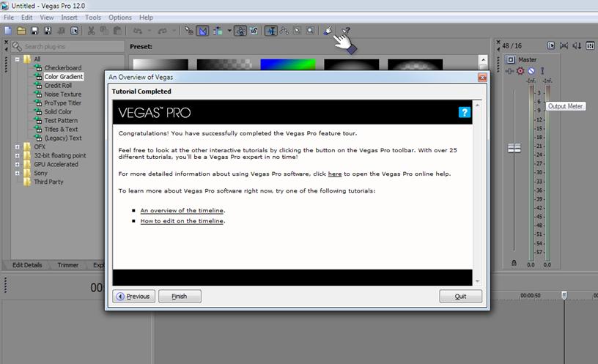This screenshot has width=598, height=364.
Task: Open the Tools menu
Action: [93, 18]
